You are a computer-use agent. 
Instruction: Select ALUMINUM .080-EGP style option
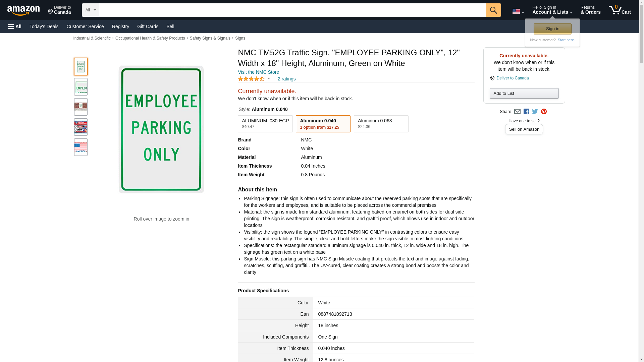[265, 124]
